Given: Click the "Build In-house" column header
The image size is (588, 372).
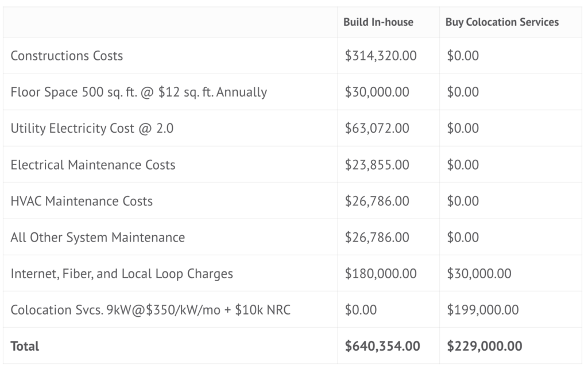Looking at the screenshot, I should point(378,22).
